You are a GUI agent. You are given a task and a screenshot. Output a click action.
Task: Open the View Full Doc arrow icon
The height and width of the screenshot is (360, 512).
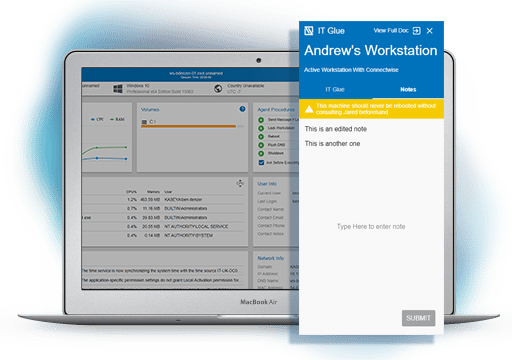tap(416, 31)
